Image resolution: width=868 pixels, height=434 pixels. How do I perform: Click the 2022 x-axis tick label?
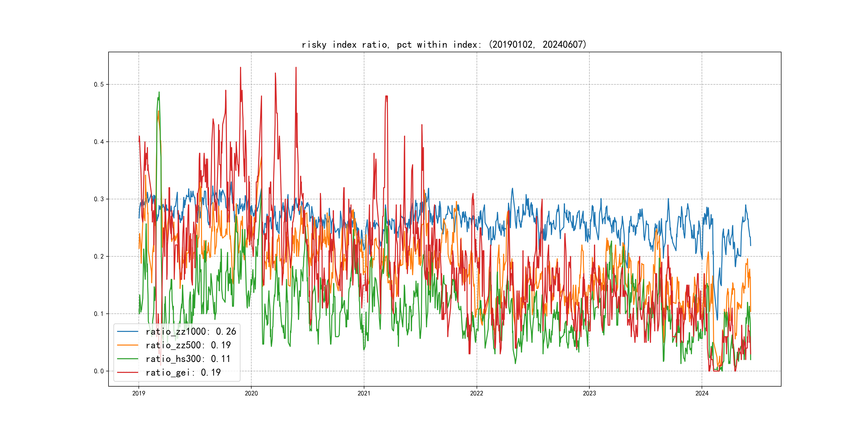476,393
